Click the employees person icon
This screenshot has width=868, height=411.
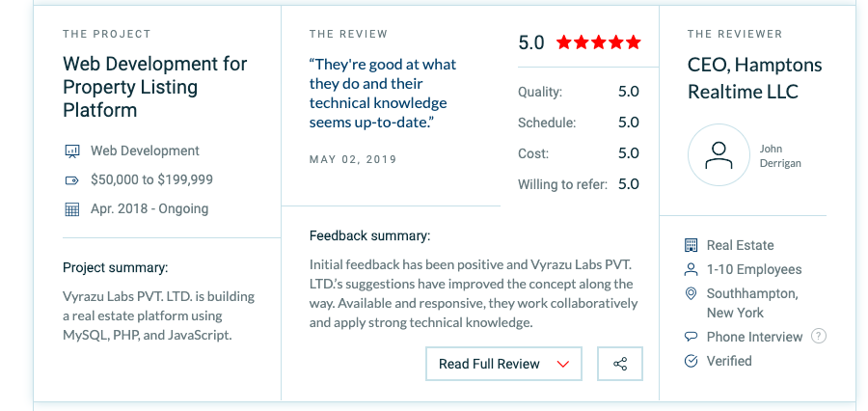click(691, 270)
